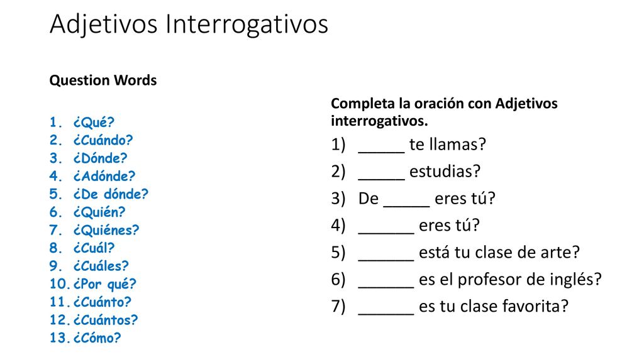Click the Adjetivos Interrogativos title
Viewport: 644px width, 362px height.
(189, 25)
